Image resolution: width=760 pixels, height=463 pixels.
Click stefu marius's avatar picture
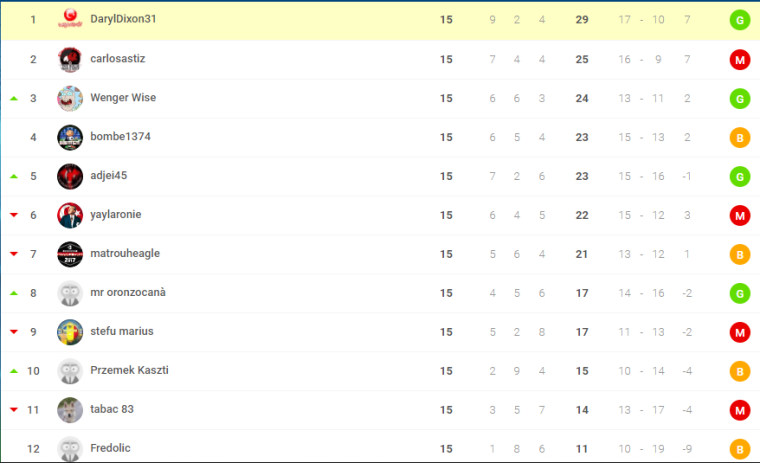click(70, 332)
